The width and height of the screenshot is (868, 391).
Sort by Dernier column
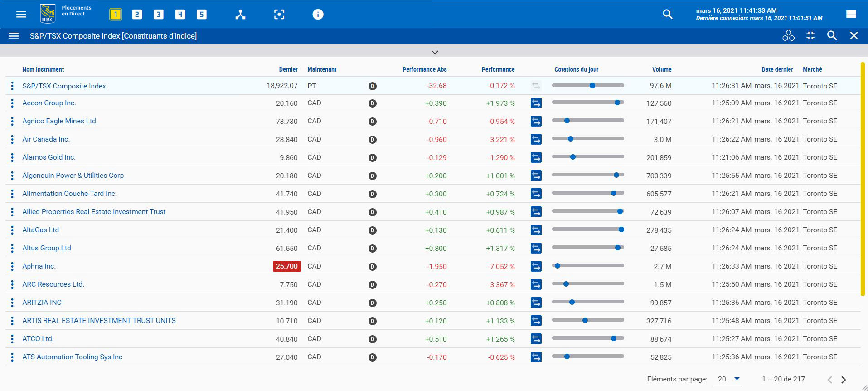coord(288,69)
